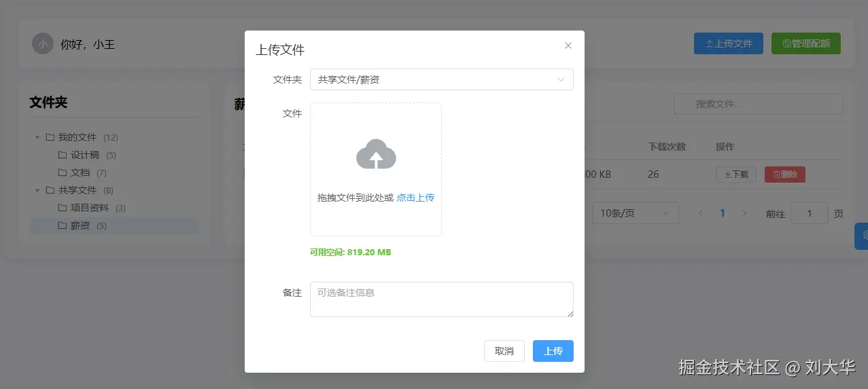Click the red 删除 button in the file row

pos(785,174)
